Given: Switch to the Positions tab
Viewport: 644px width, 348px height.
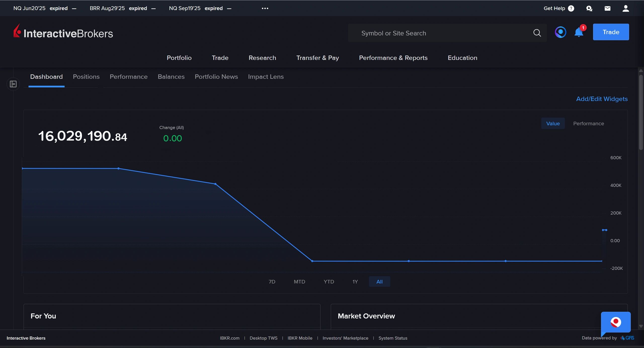Looking at the screenshot, I should pos(86,77).
